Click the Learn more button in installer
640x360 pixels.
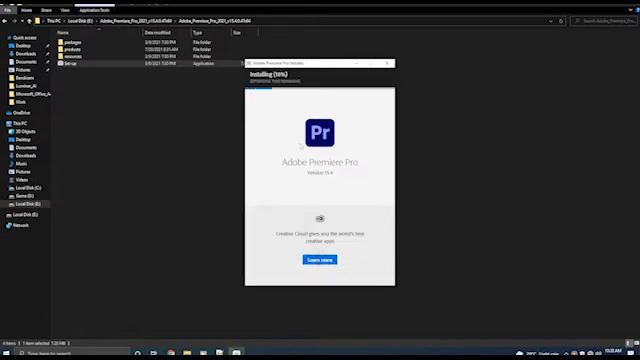point(320,260)
